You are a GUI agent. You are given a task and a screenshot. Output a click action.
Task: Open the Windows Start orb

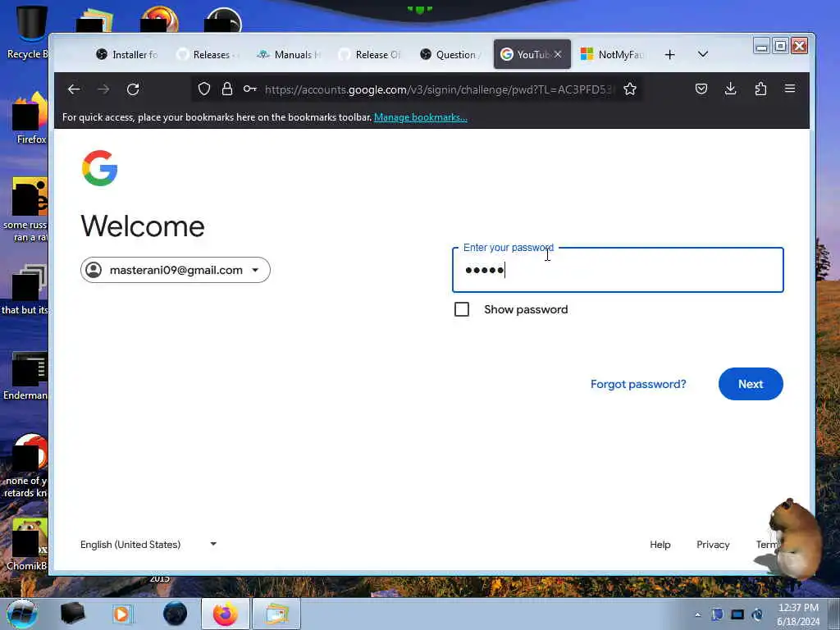22,614
